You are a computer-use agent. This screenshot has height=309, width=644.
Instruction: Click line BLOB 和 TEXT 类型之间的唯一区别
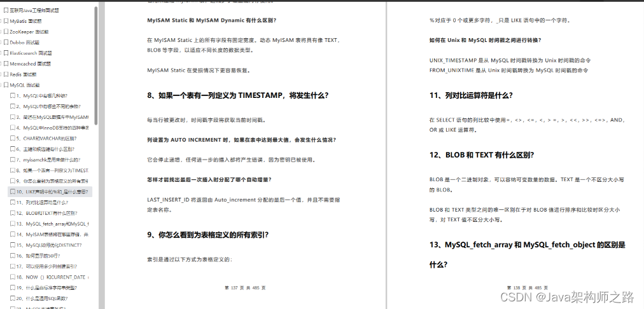click(x=525, y=210)
